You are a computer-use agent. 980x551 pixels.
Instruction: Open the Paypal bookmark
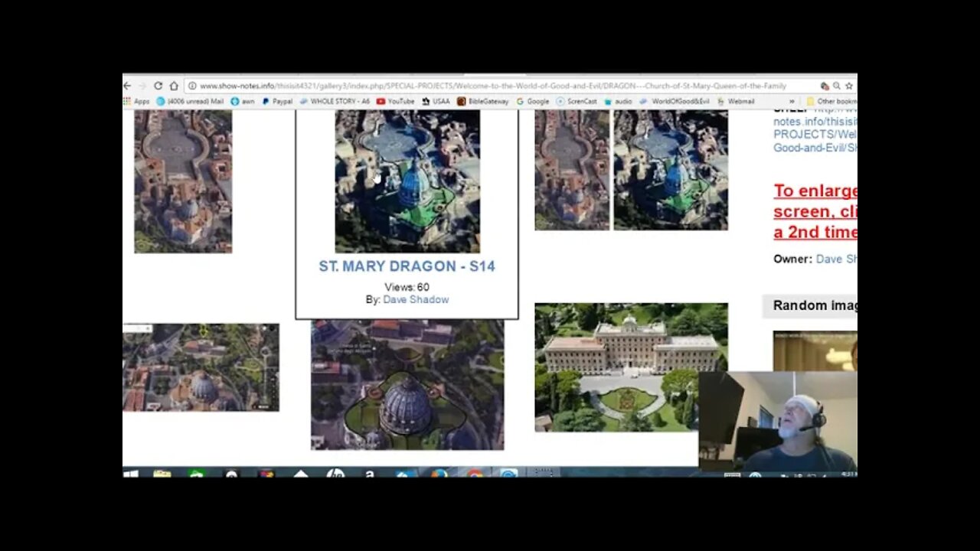277,101
